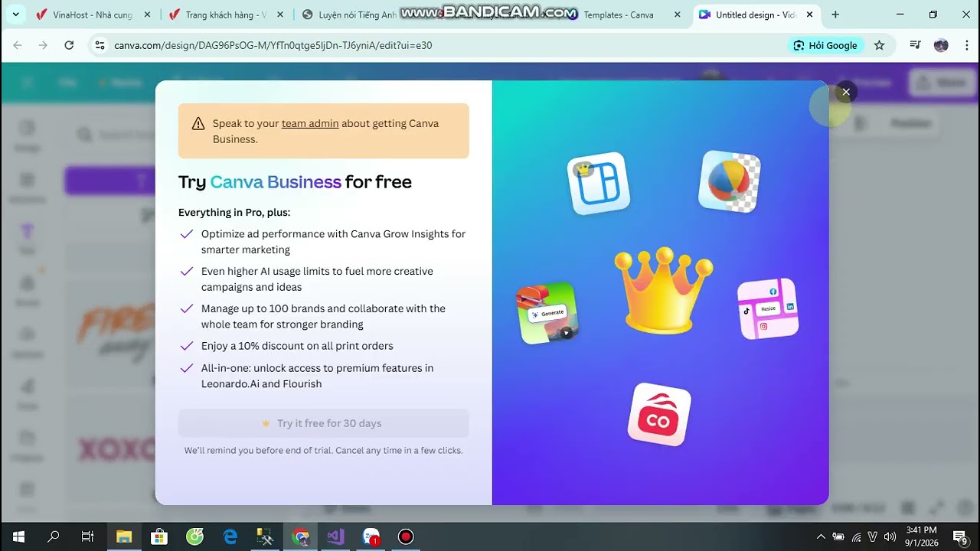Open the 3:41 PM clock calendar
Screen dimensions: 980x551
pos(921,536)
